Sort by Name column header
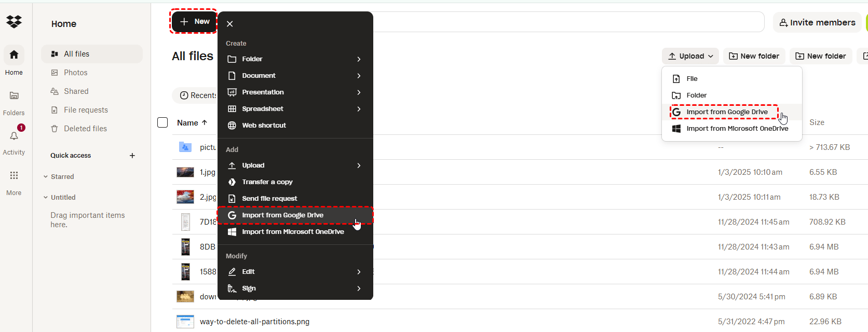Image resolution: width=868 pixels, height=332 pixels. 192,123
